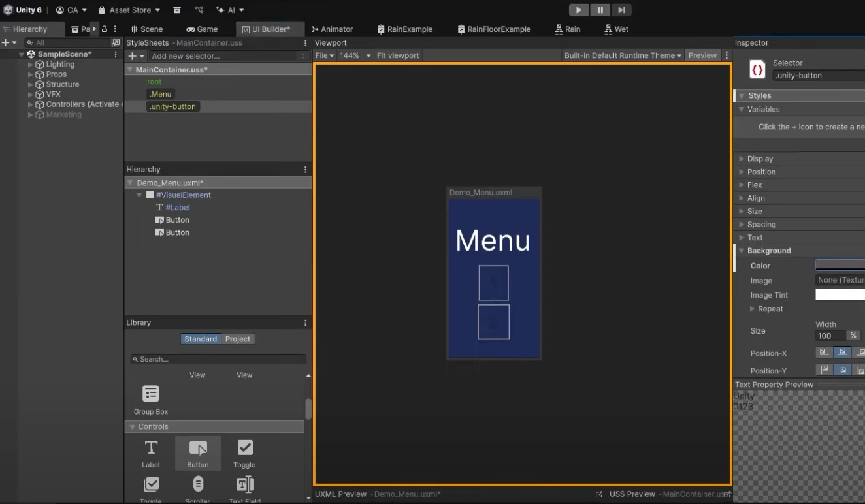Click the Step frame button
The width and height of the screenshot is (865, 504).
click(621, 10)
